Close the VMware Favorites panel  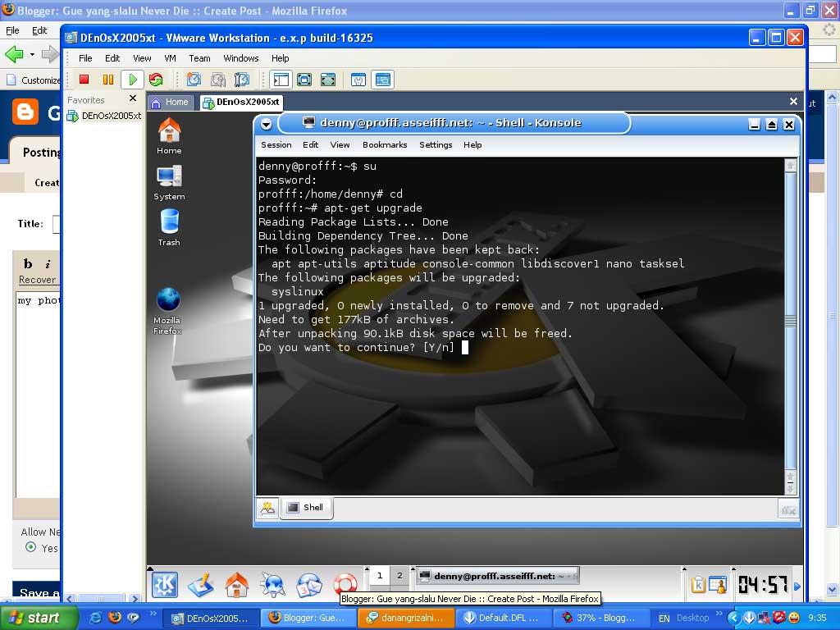click(133, 98)
